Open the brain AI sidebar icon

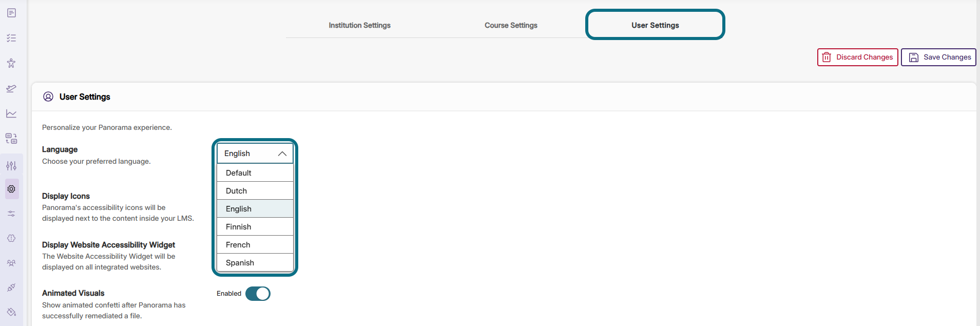click(11, 238)
